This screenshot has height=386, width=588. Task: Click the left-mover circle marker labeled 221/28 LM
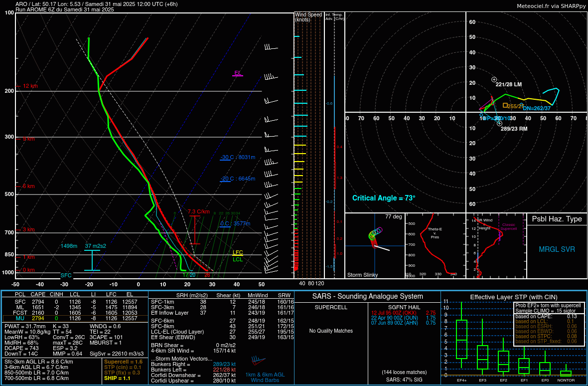(x=494, y=79)
